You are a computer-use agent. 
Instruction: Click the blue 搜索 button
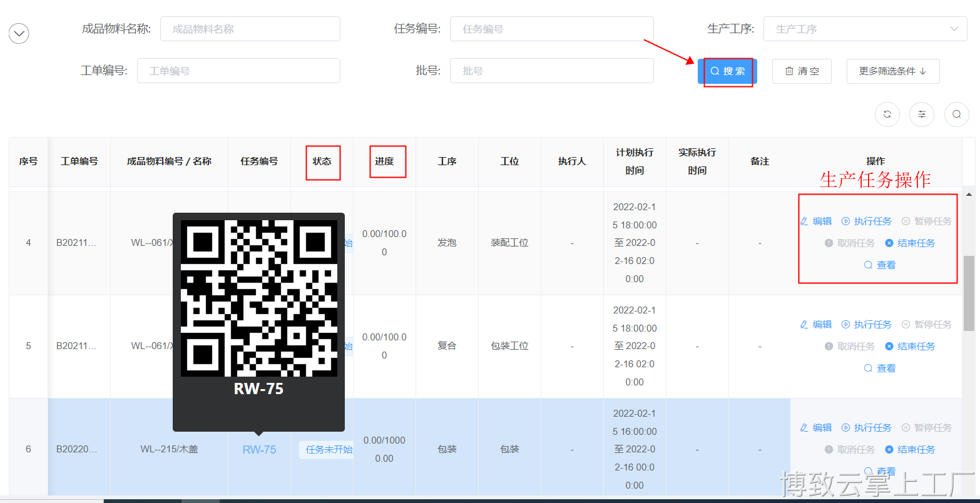728,71
